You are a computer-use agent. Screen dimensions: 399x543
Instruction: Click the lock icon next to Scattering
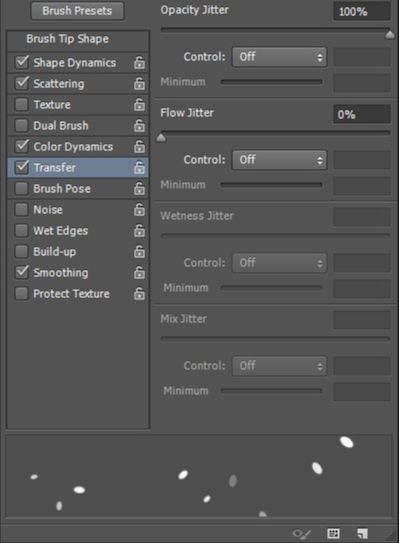tap(139, 83)
